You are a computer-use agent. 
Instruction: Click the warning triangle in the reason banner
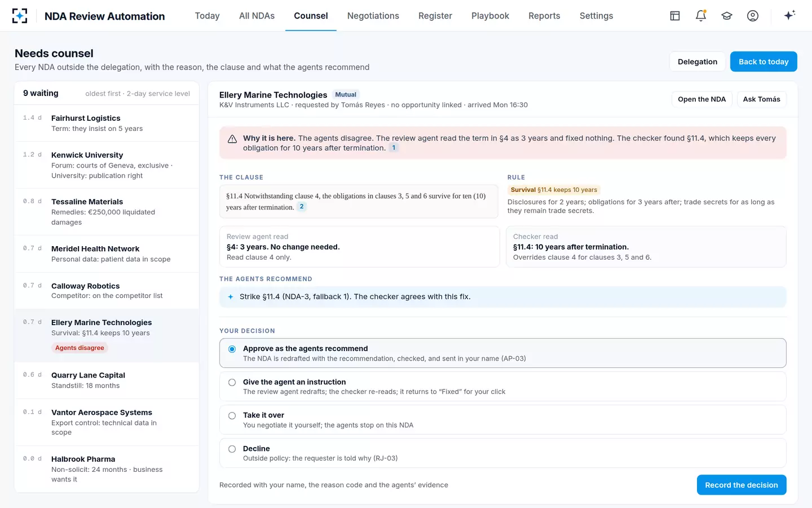click(x=232, y=139)
